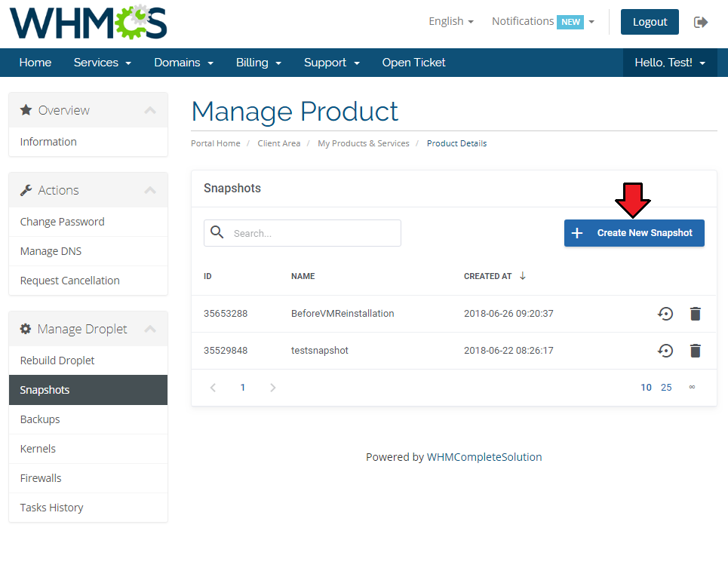This screenshot has height=580, width=728.
Task: Delete the testsnapshot snapshot
Action: (x=695, y=351)
